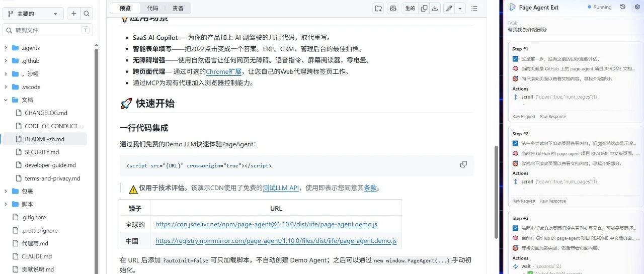Click the Page Agent Ext logo
Screen dimensions: 644x274
pyautogui.click(x=512, y=7)
